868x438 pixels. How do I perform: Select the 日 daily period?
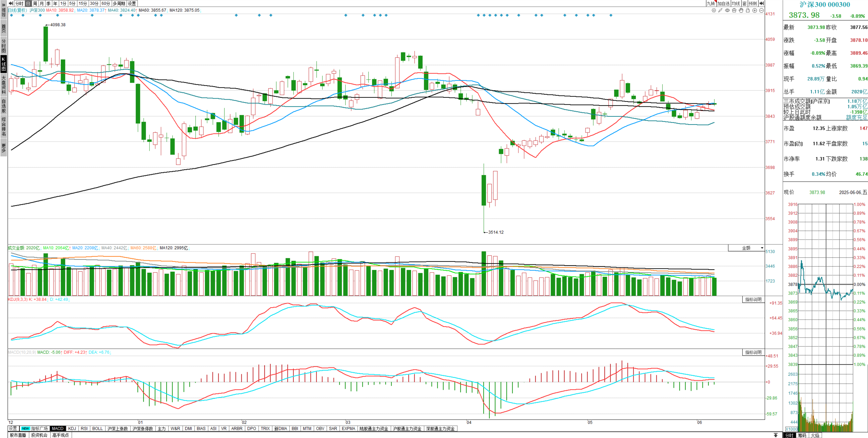[x=28, y=3]
